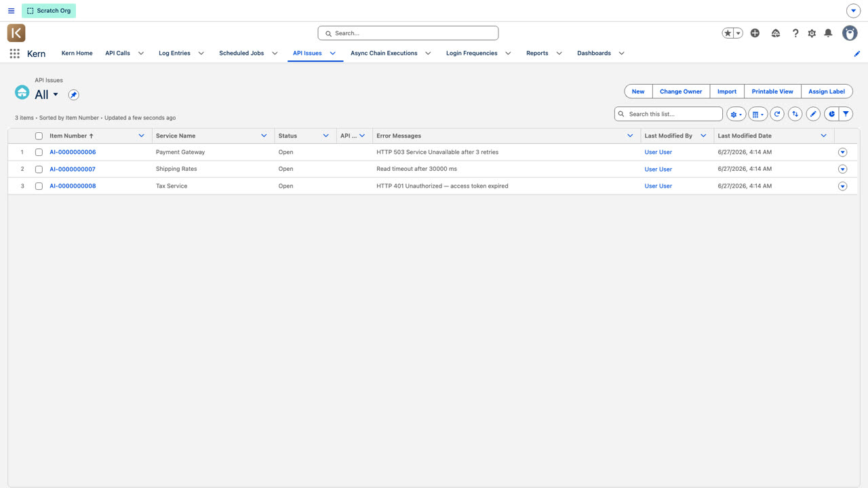Screen dimensions: 868x488
Task: Open the top-right circular dropdown icon
Action: pyautogui.click(x=854, y=11)
